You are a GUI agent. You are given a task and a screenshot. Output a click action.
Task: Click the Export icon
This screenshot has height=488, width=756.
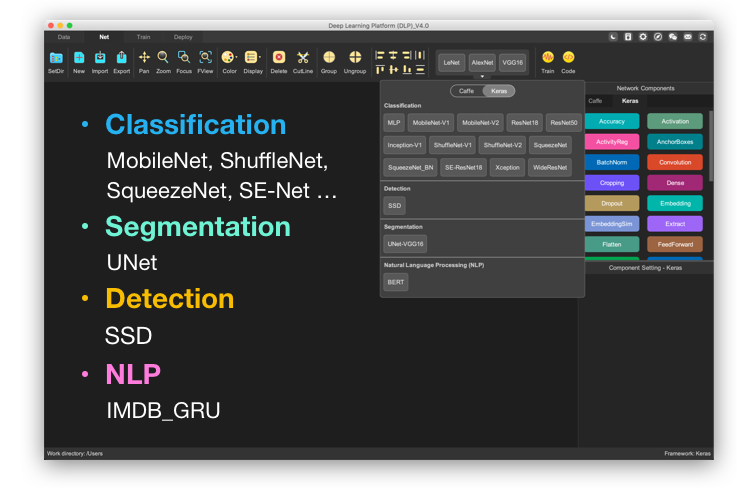[x=121, y=58]
